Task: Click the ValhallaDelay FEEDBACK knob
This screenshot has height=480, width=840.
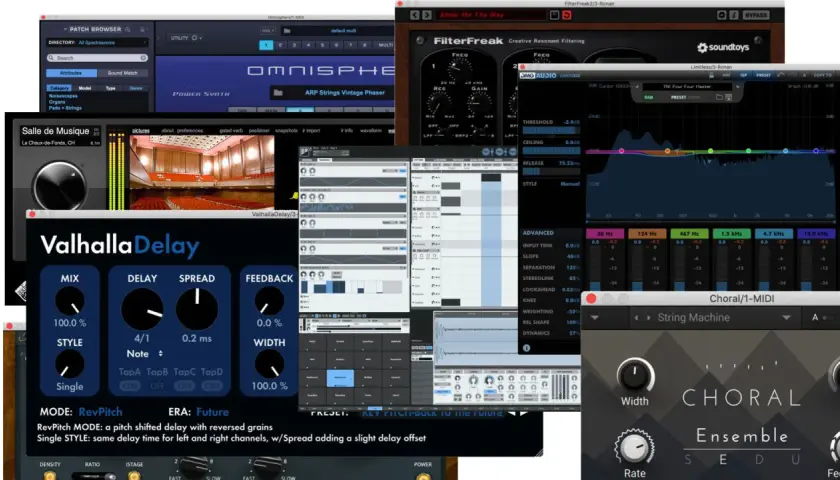Action: [269, 301]
